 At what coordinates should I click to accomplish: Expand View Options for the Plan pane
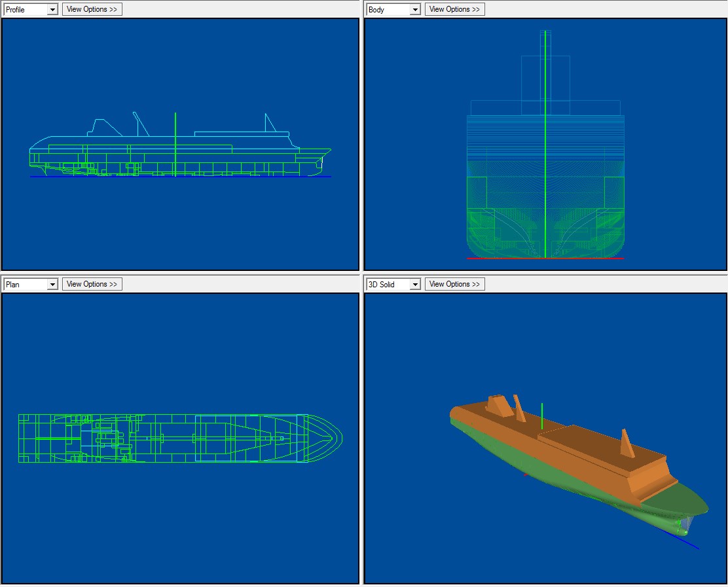click(92, 284)
